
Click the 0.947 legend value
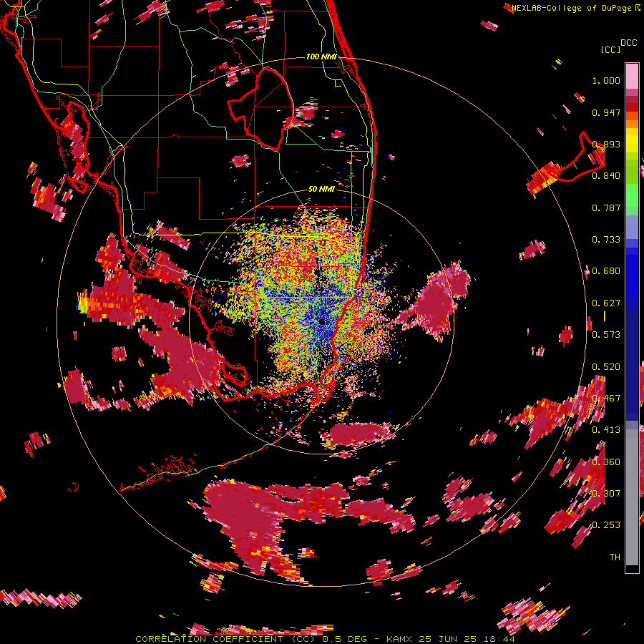[606, 112]
